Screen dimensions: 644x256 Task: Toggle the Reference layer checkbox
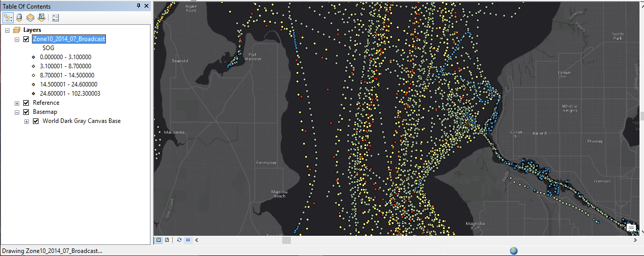tap(26, 103)
